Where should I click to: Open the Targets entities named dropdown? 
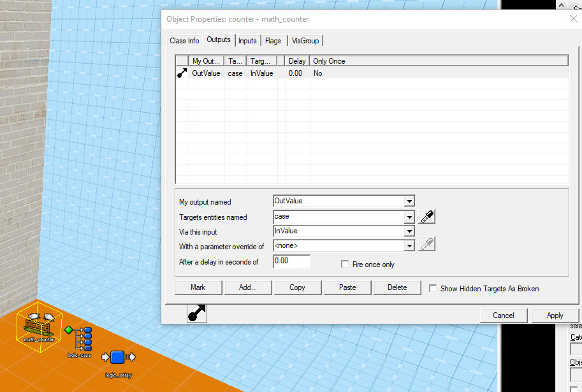pyautogui.click(x=410, y=216)
